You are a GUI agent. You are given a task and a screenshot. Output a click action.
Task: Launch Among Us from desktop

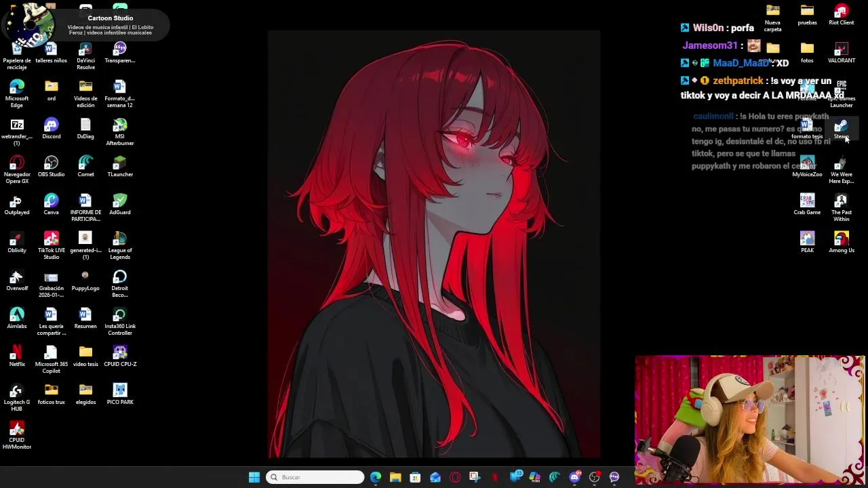coord(841,242)
